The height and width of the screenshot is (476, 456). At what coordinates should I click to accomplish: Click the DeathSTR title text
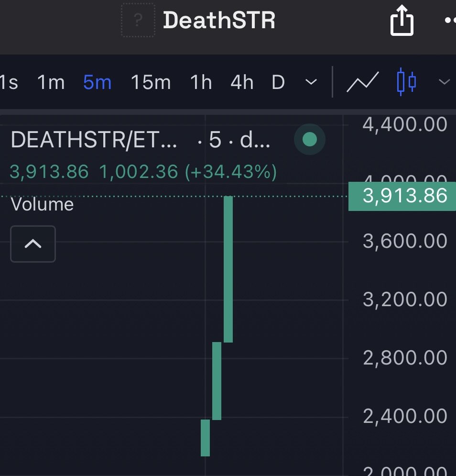tap(219, 21)
